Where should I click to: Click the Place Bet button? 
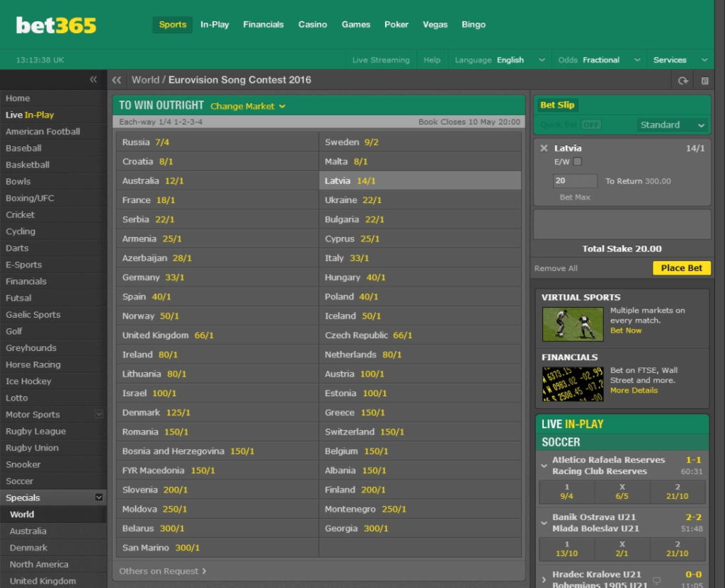[x=682, y=268]
